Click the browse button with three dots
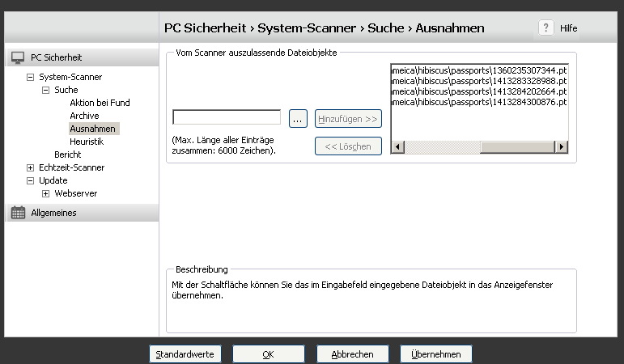This screenshot has height=364, width=624. [298, 119]
